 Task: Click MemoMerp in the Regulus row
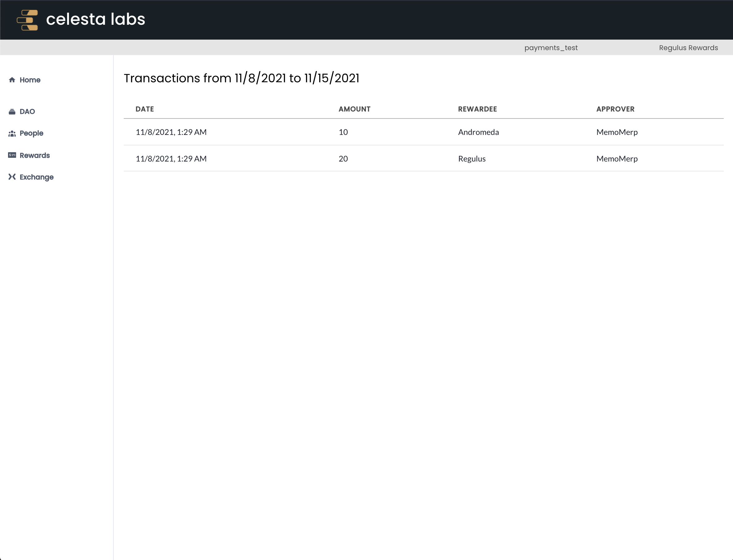(x=617, y=159)
